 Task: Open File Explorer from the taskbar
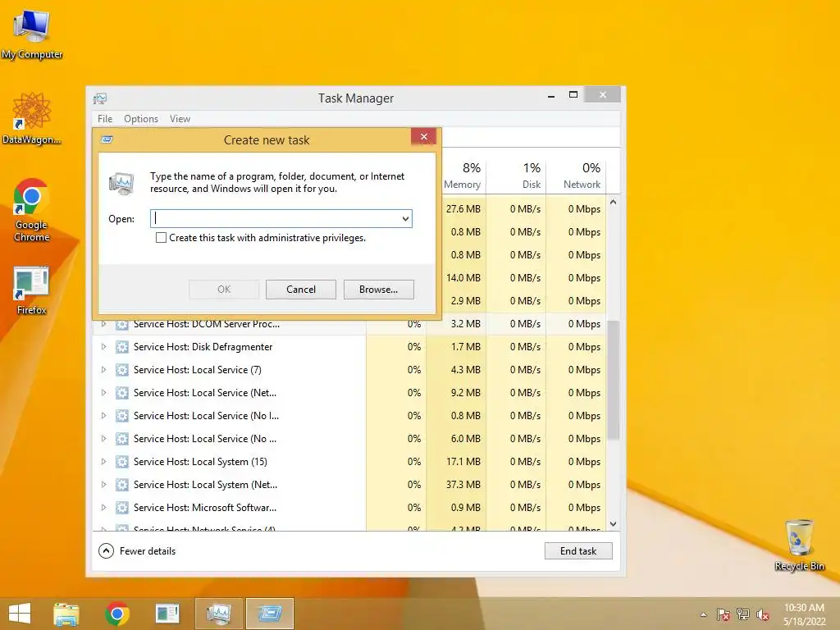(x=66, y=614)
